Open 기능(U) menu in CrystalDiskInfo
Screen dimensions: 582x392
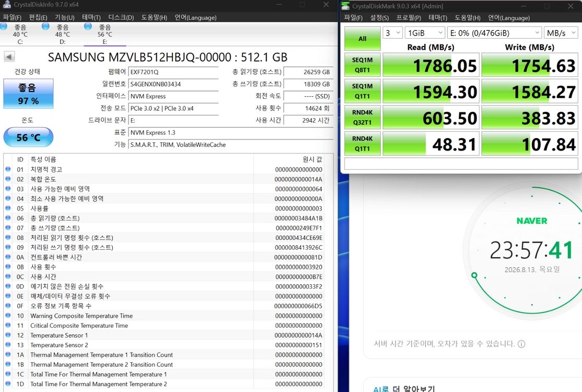pos(65,17)
